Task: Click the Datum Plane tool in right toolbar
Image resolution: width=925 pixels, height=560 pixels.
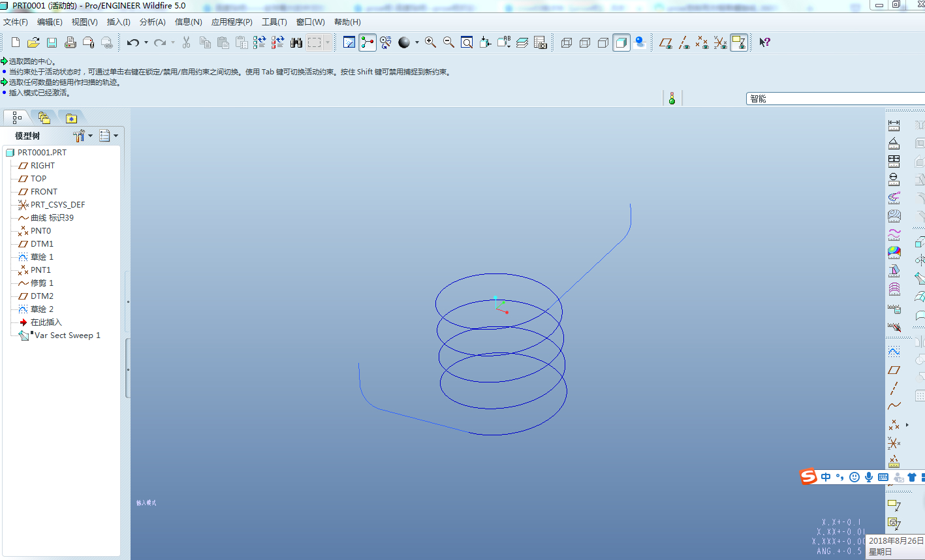Action: 894,370
